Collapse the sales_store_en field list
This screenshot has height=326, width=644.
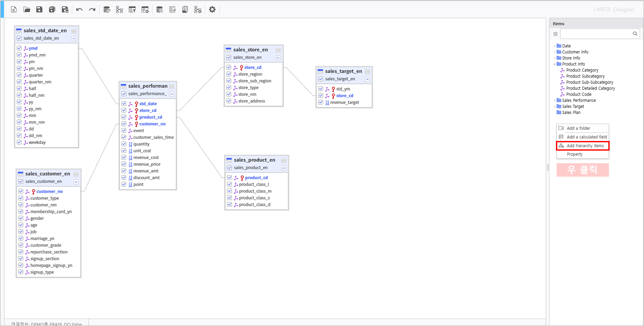coord(278,58)
